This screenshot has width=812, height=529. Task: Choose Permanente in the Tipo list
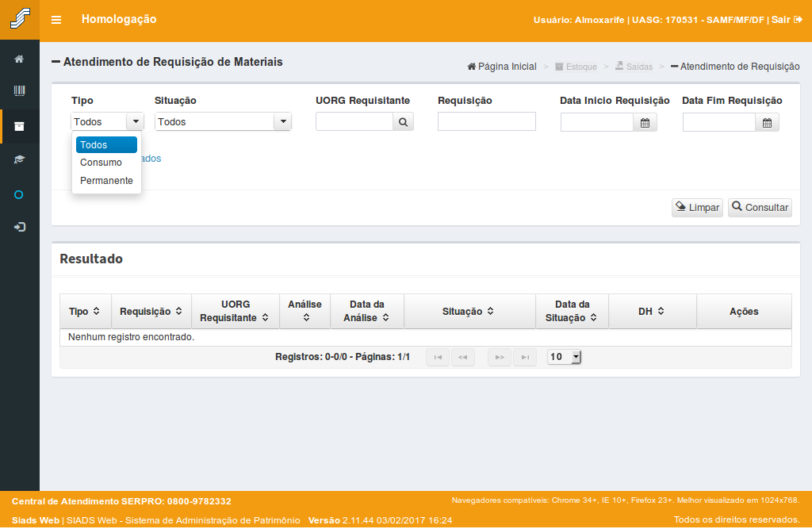pos(107,181)
